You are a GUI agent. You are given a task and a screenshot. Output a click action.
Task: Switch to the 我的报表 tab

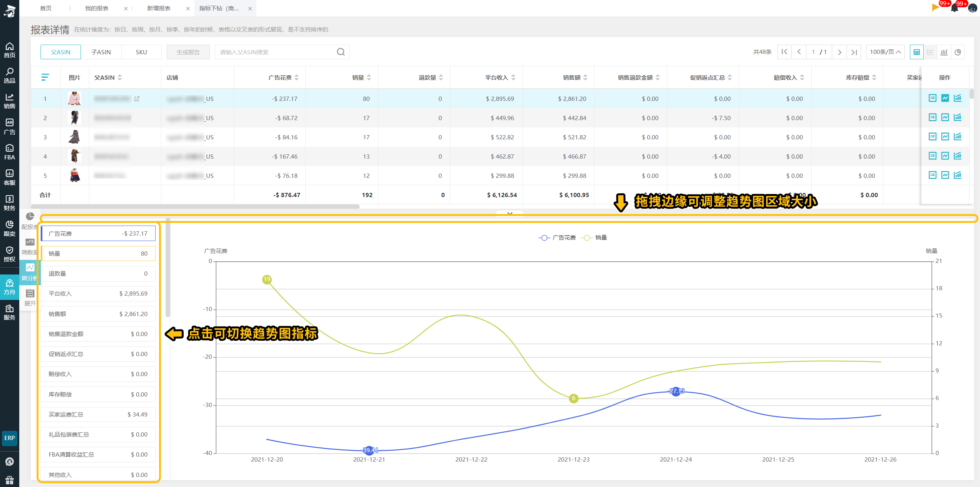tap(97, 8)
